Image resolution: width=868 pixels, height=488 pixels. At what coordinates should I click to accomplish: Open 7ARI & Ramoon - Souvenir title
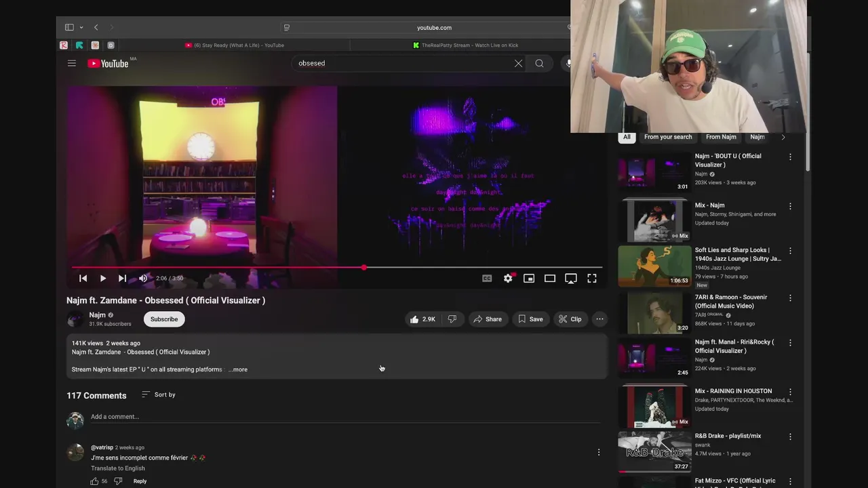click(731, 302)
